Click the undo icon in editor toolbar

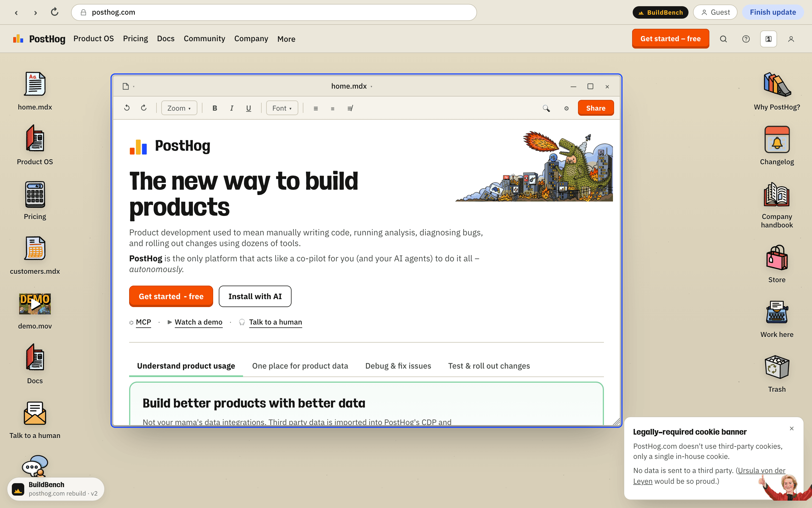[x=127, y=108]
